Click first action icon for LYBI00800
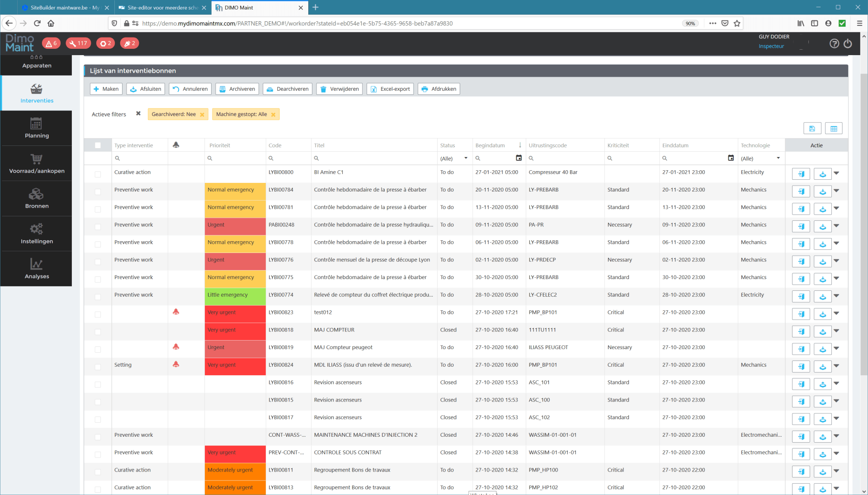This screenshot has height=495, width=868. [x=801, y=173]
